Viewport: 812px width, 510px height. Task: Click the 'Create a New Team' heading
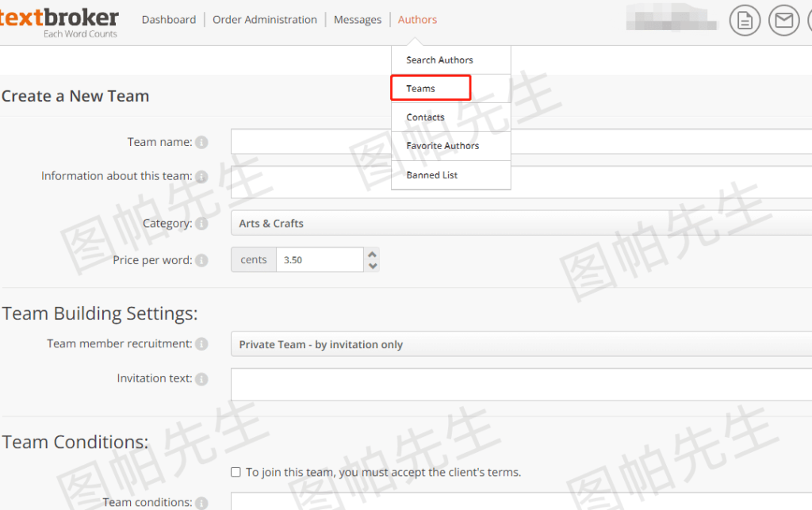click(75, 96)
